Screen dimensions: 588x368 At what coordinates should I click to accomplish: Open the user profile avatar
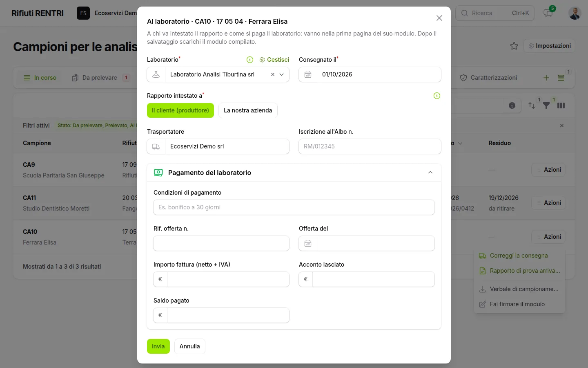575,13
